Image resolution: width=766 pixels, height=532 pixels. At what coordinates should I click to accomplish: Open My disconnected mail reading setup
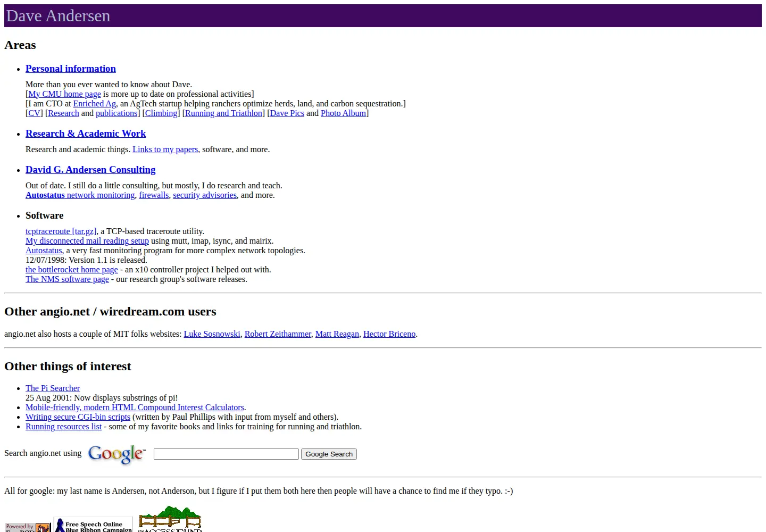click(x=87, y=241)
